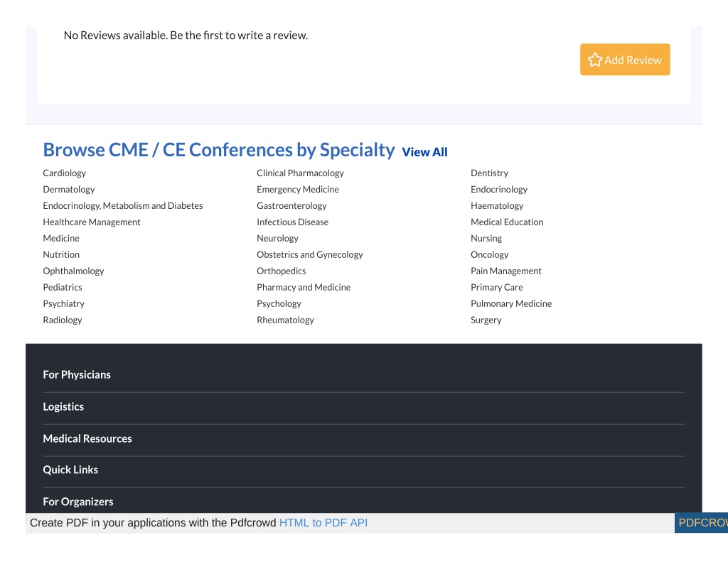728x562 pixels.
Task: Click the PDFCROWD banner badge
Action: 701,523
